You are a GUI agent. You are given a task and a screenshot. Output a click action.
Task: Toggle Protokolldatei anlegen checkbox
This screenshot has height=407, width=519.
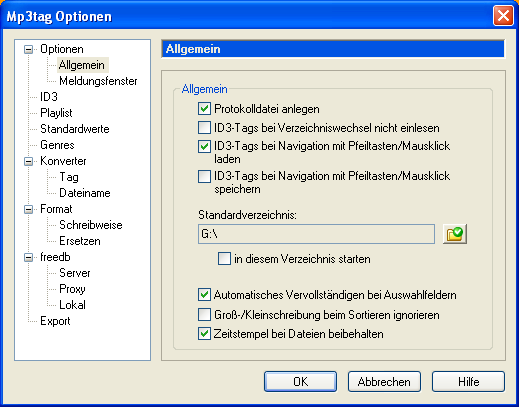(204, 109)
